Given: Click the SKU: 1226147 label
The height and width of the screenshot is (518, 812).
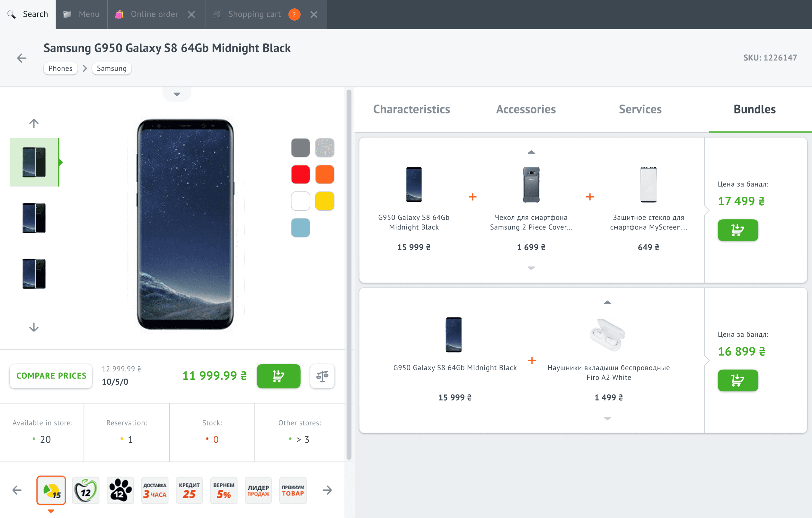Looking at the screenshot, I should point(770,58).
